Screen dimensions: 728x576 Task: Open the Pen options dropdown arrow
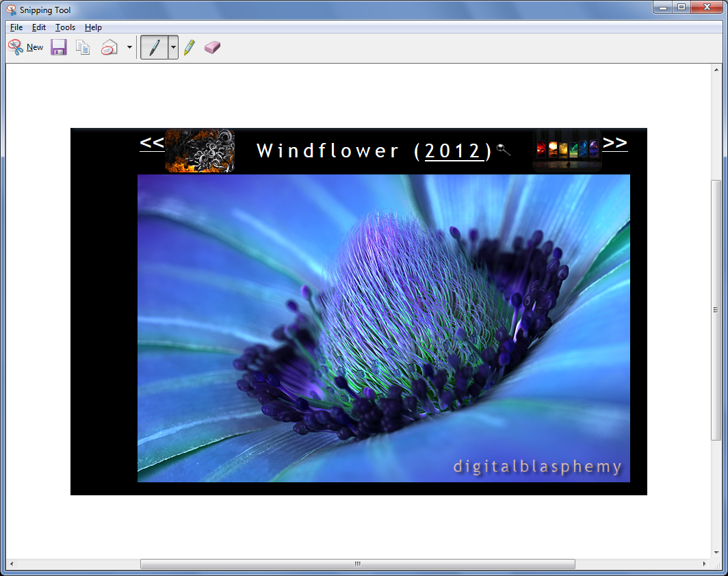(173, 47)
